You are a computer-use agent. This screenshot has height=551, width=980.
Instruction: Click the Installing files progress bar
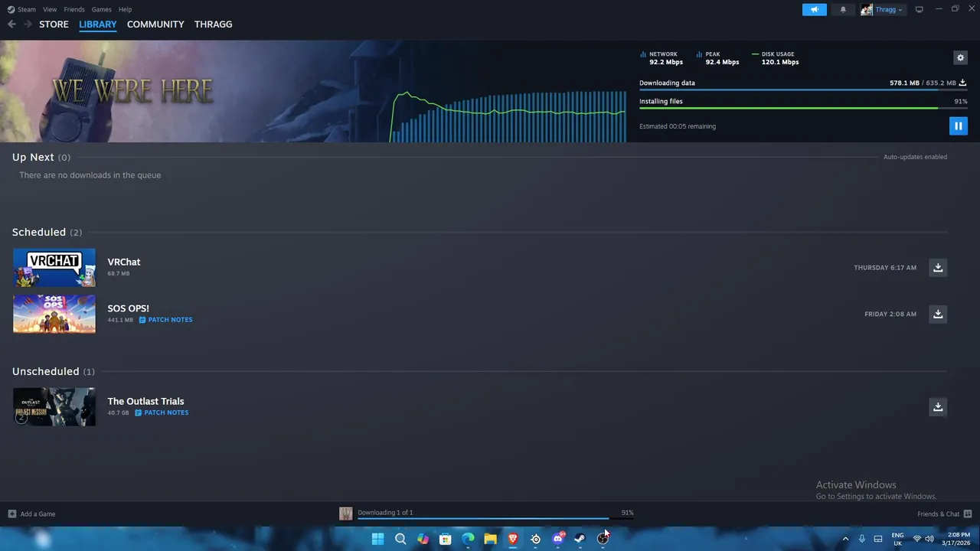tap(803, 108)
